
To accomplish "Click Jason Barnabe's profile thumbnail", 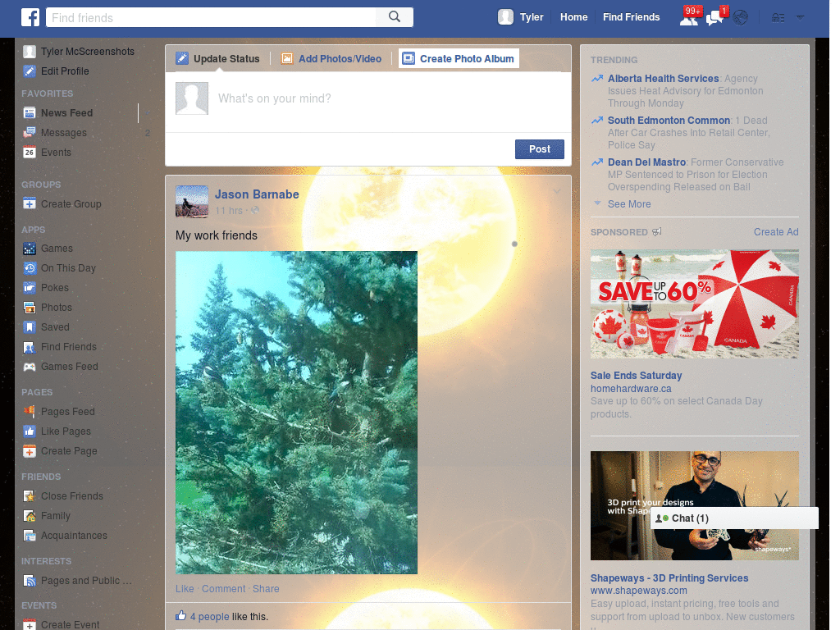I will 192,202.
